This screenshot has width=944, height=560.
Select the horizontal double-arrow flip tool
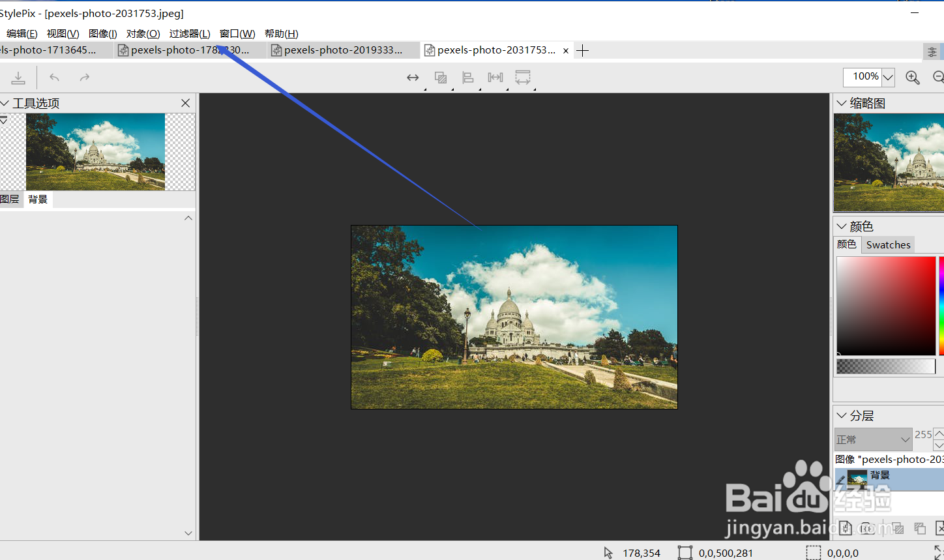413,78
